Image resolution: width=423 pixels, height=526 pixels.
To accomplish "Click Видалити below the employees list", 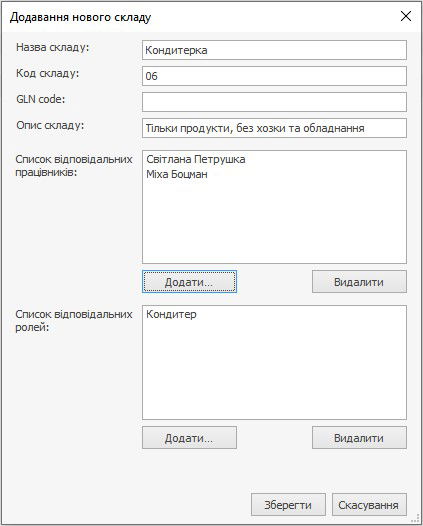I will pos(359,282).
